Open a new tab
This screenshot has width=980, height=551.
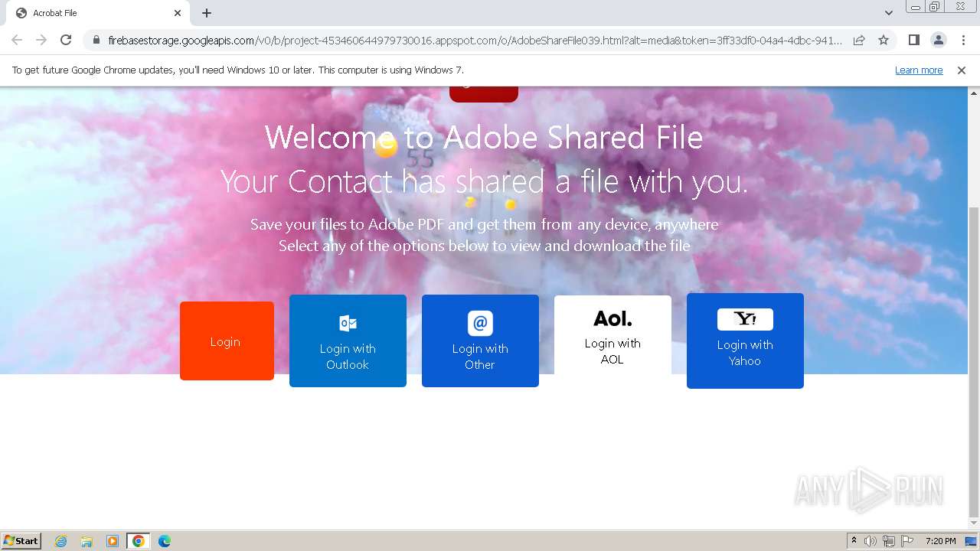(207, 13)
